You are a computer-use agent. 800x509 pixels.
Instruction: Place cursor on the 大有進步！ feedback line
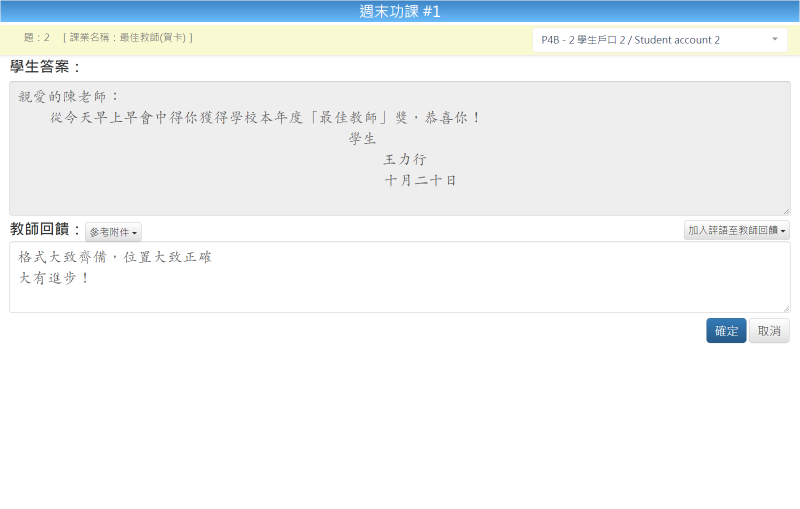click(x=55, y=278)
